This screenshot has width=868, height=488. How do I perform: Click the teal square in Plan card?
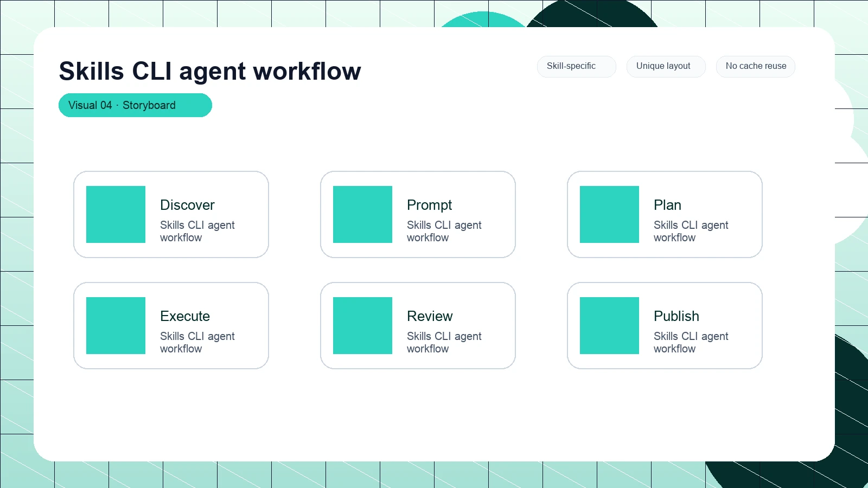pyautogui.click(x=609, y=214)
